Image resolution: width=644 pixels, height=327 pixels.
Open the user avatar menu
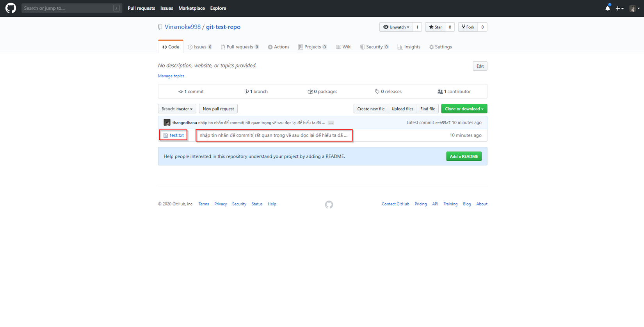635,8
